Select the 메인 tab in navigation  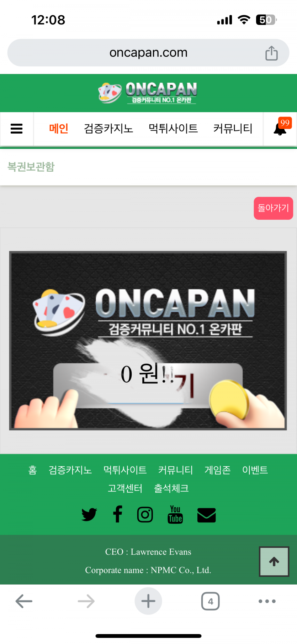point(59,129)
